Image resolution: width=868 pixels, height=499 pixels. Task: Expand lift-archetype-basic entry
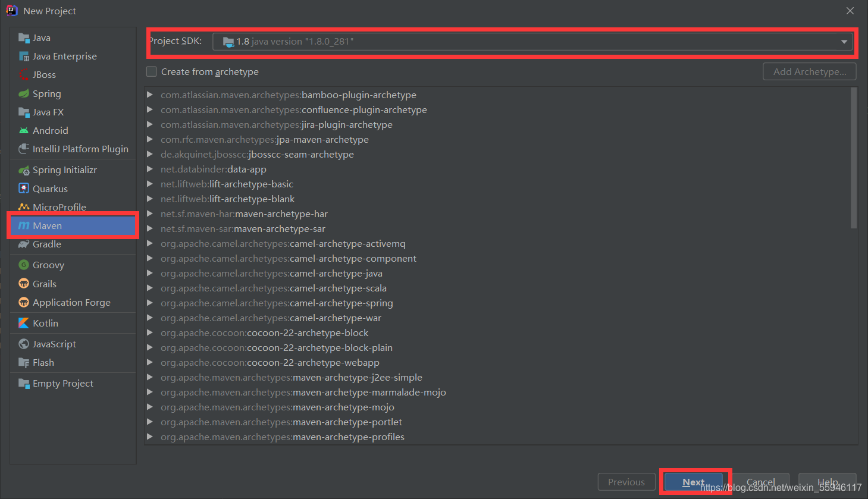[x=150, y=184]
